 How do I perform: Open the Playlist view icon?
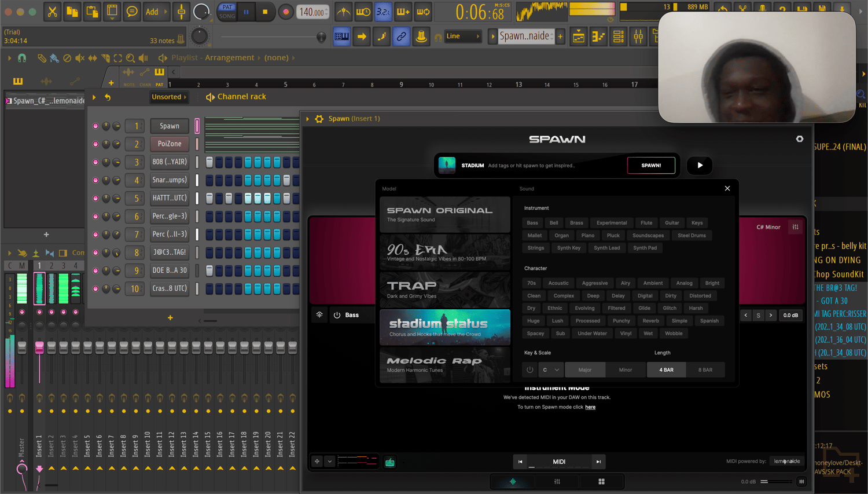[x=579, y=37]
